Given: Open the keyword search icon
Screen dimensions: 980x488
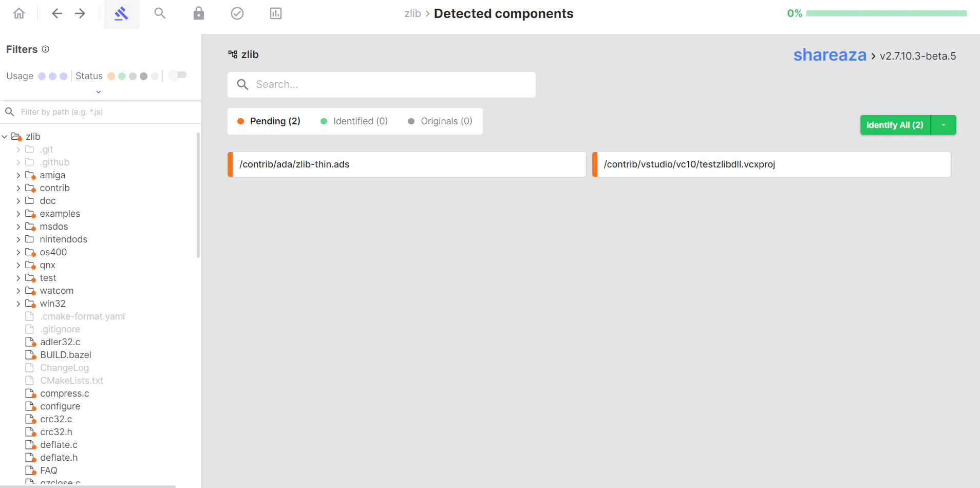Looking at the screenshot, I should [x=160, y=13].
